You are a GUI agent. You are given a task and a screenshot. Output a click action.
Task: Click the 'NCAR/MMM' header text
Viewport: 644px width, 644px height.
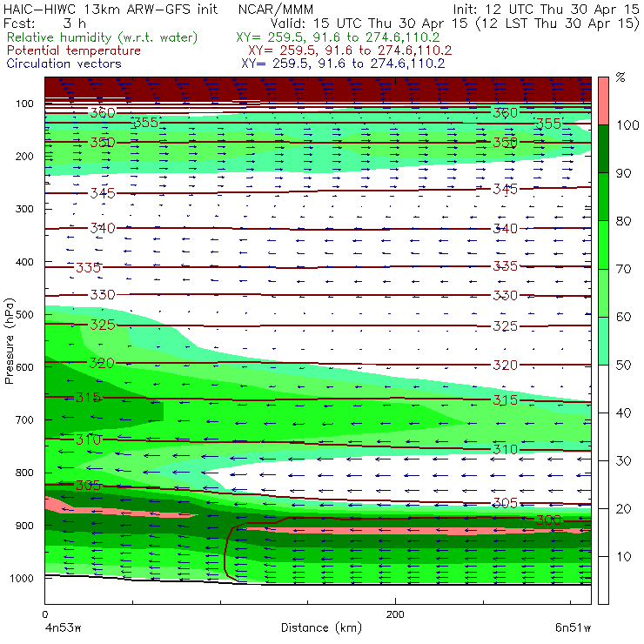276,10
